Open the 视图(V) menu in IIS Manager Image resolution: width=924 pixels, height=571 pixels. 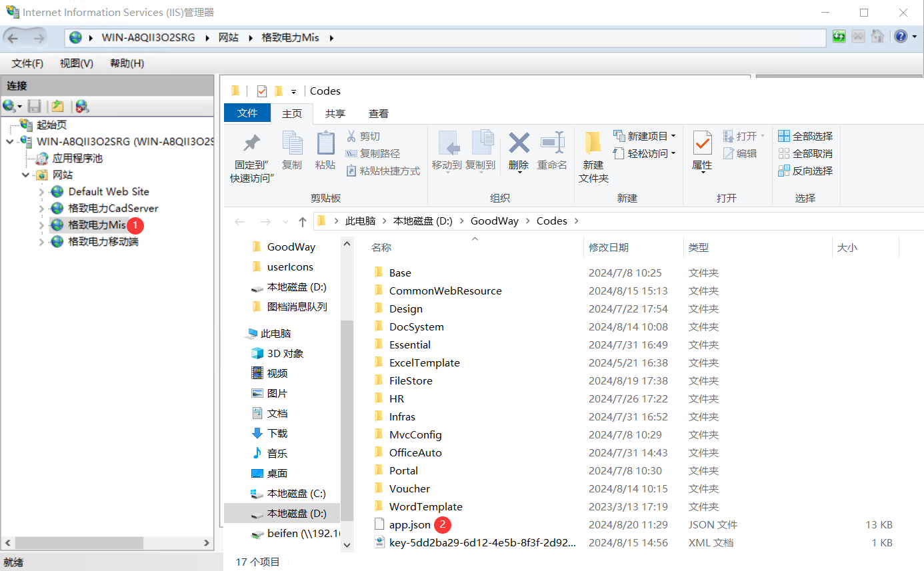77,63
